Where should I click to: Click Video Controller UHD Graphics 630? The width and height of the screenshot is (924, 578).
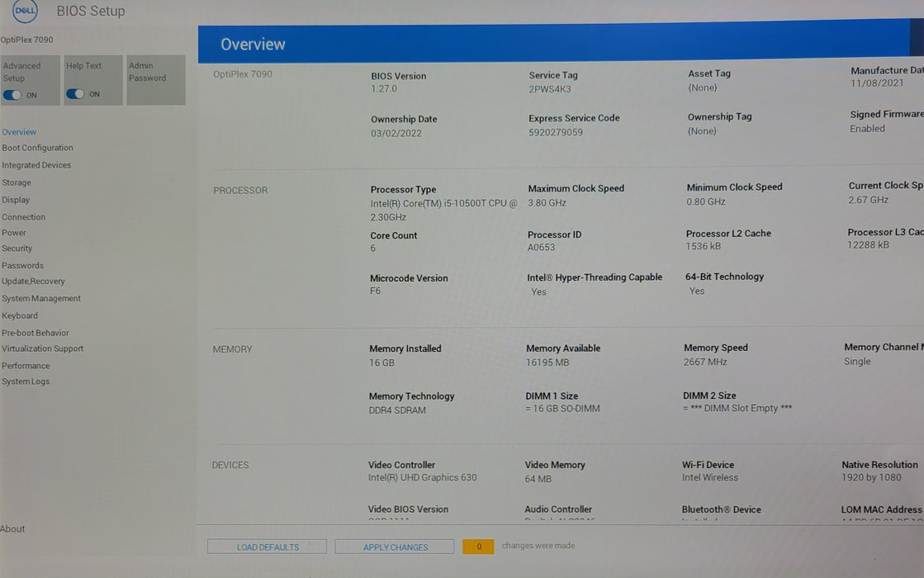pyautogui.click(x=423, y=478)
